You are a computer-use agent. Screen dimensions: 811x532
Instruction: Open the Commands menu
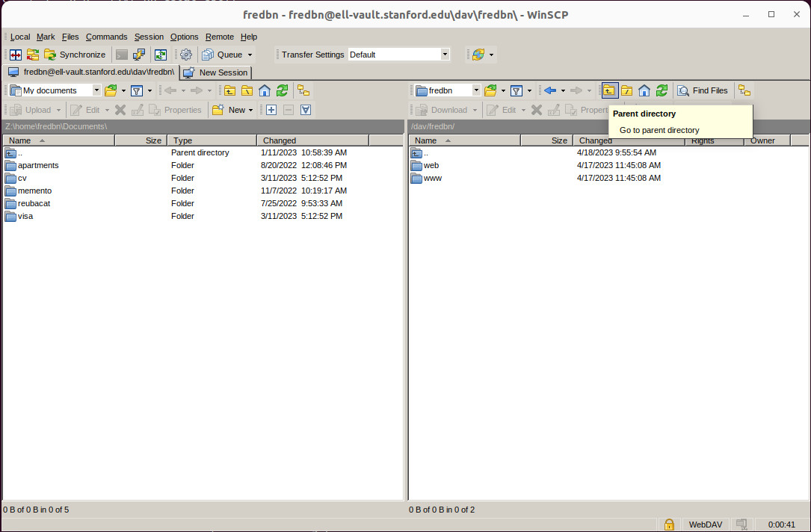[106, 37]
